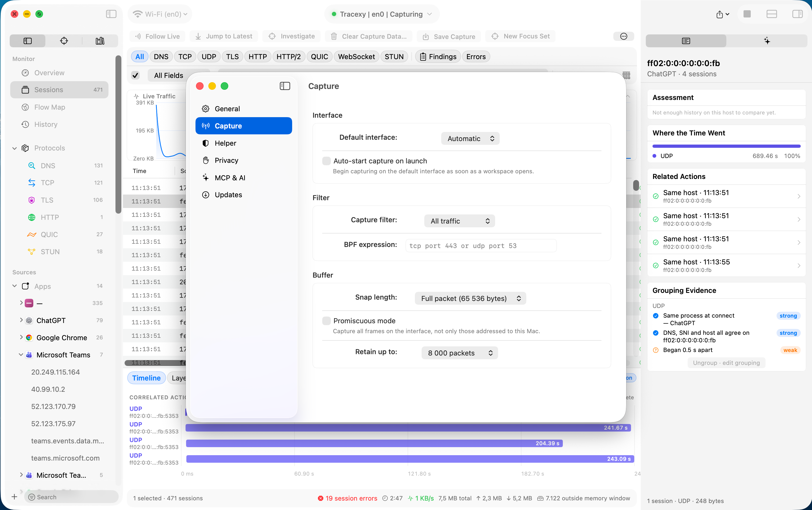Click the Save Capture button
The width and height of the screenshot is (812, 510).
click(449, 37)
